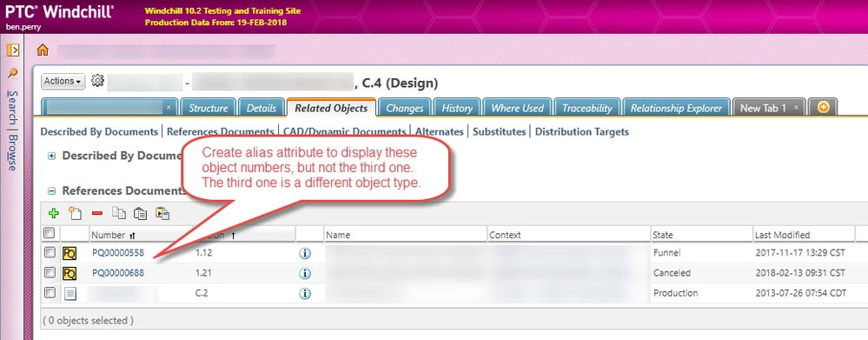Add a document with the green plus icon
The image size is (868, 340).
pos(54,213)
